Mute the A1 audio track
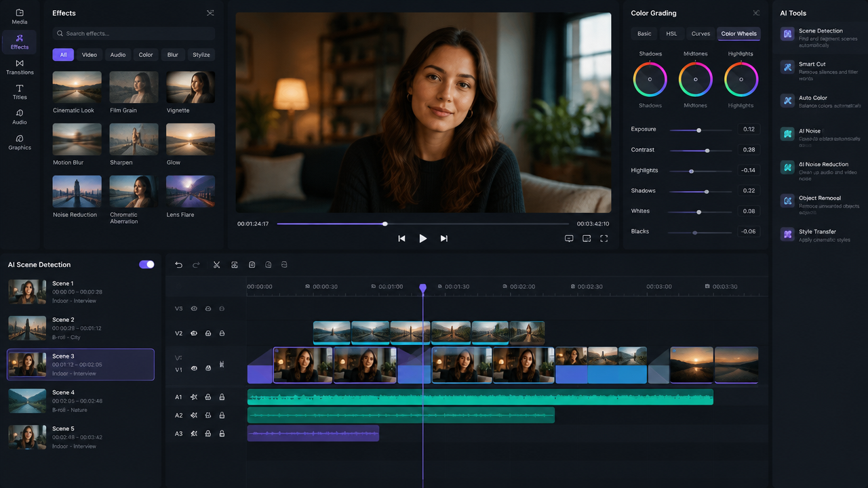Viewport: 868px width, 488px height. pos(194,397)
